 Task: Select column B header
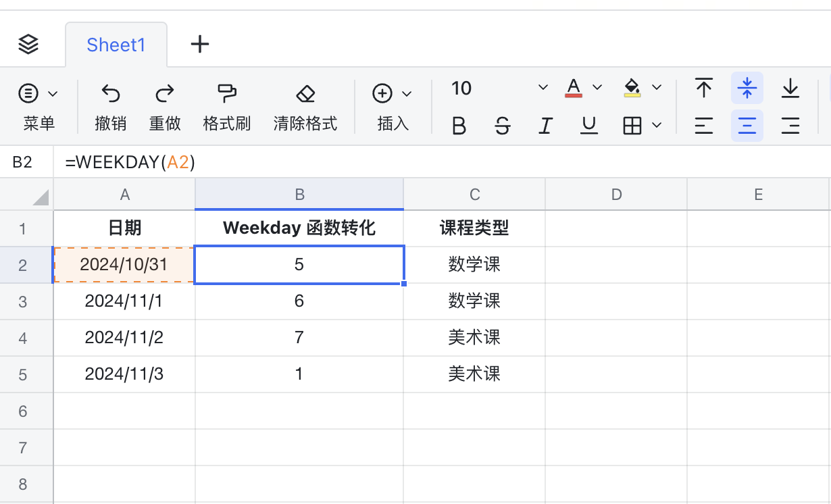(x=299, y=195)
